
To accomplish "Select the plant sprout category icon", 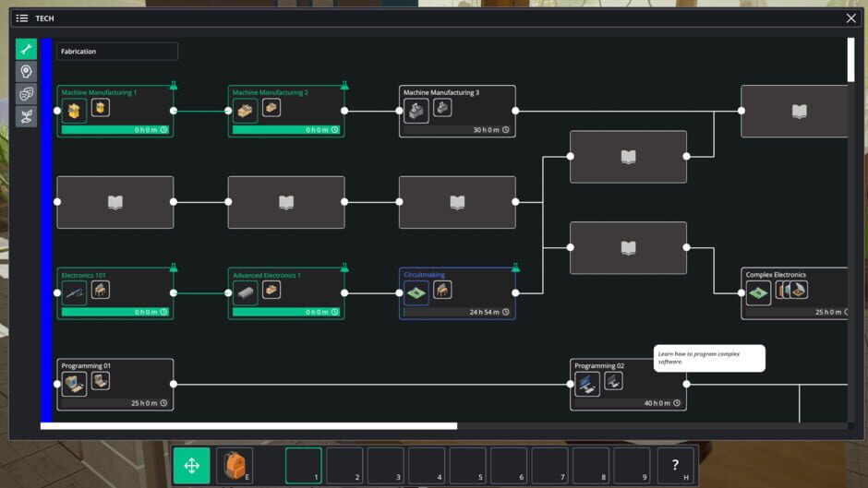I will click(x=26, y=116).
